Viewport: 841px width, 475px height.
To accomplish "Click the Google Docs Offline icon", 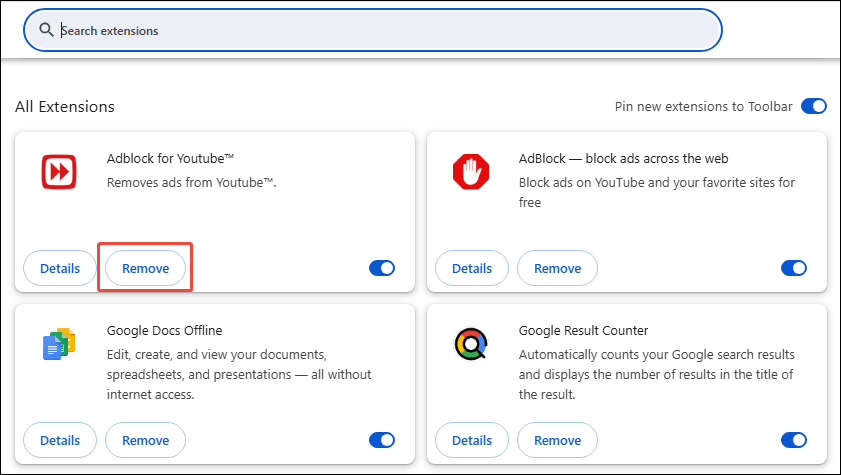I will point(59,344).
